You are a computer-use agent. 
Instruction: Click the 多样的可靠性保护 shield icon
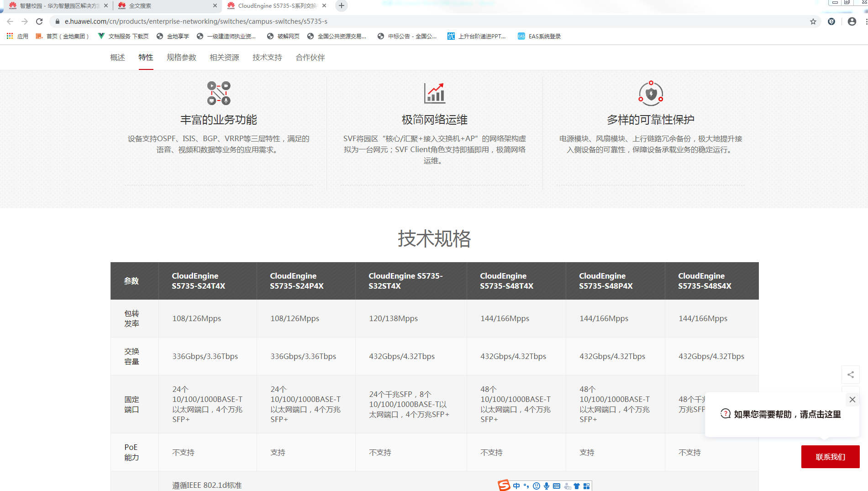click(651, 93)
